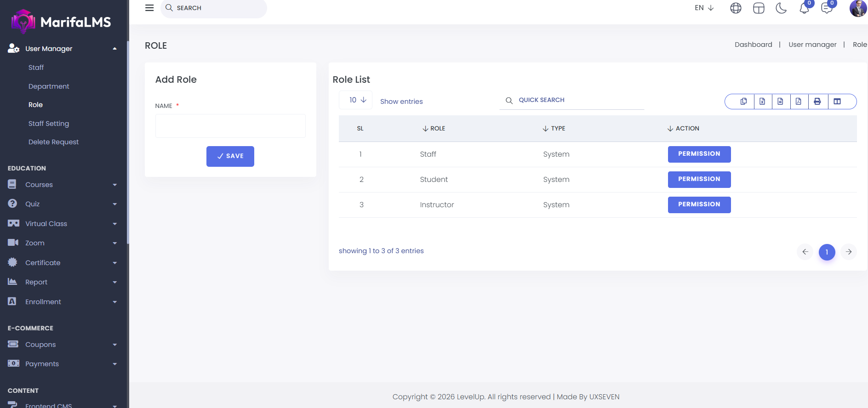Expand the Courses sidebar menu
This screenshot has width=868, height=408.
[x=62, y=185]
